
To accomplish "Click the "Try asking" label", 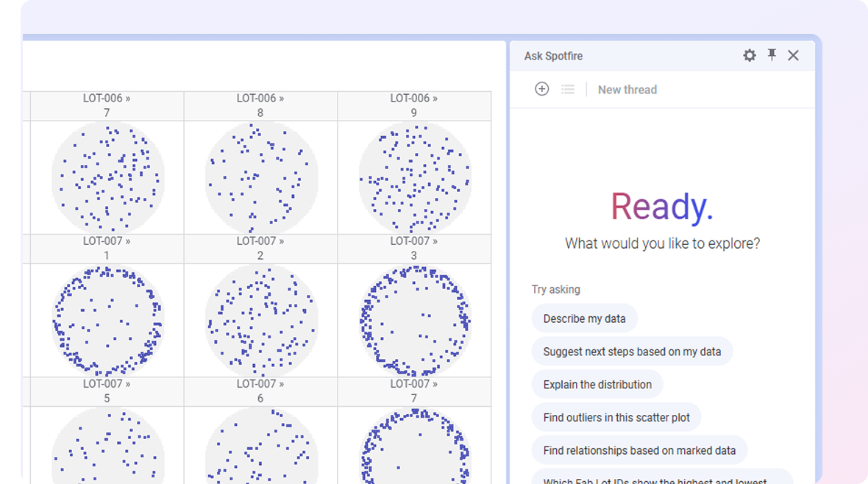I will coord(556,290).
